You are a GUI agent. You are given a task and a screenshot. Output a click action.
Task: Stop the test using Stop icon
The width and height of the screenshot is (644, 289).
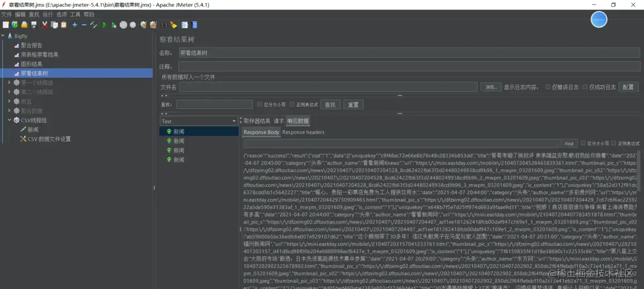click(x=123, y=25)
